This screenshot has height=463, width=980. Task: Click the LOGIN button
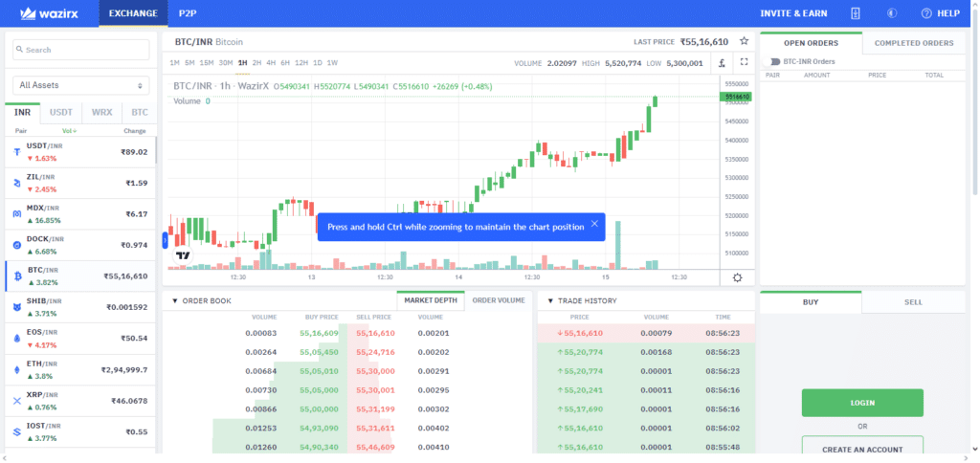point(862,403)
